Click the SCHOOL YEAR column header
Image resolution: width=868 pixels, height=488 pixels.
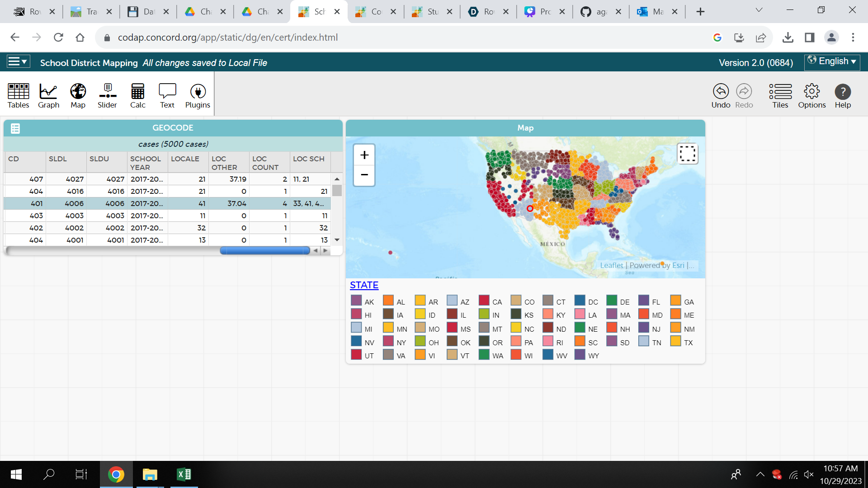click(146, 163)
